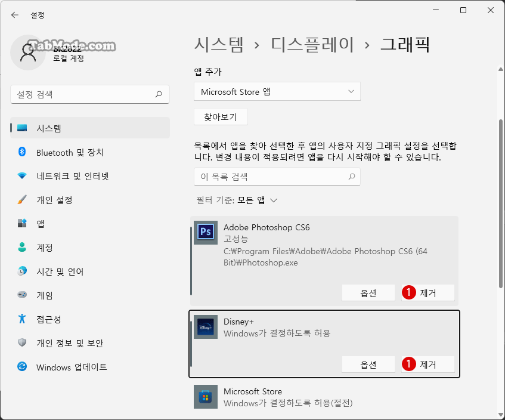The height and width of the screenshot is (420, 505).
Task: Click the Microsoft Store app icon
Action: pyautogui.click(x=206, y=397)
